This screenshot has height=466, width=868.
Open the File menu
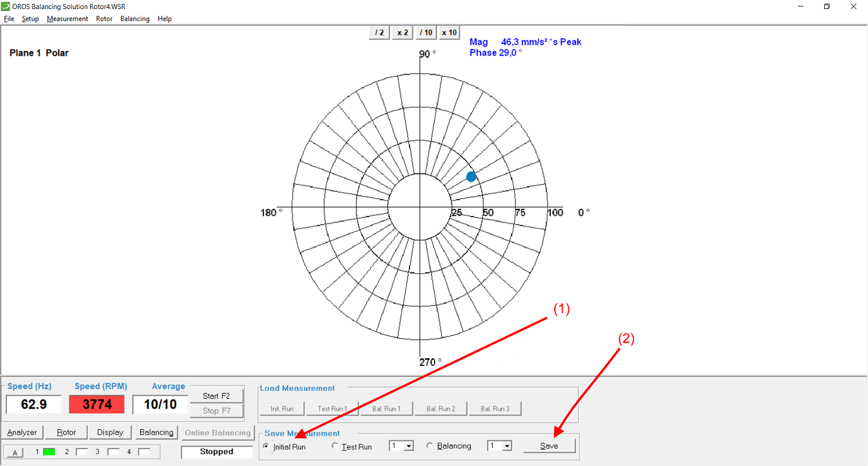[9, 19]
